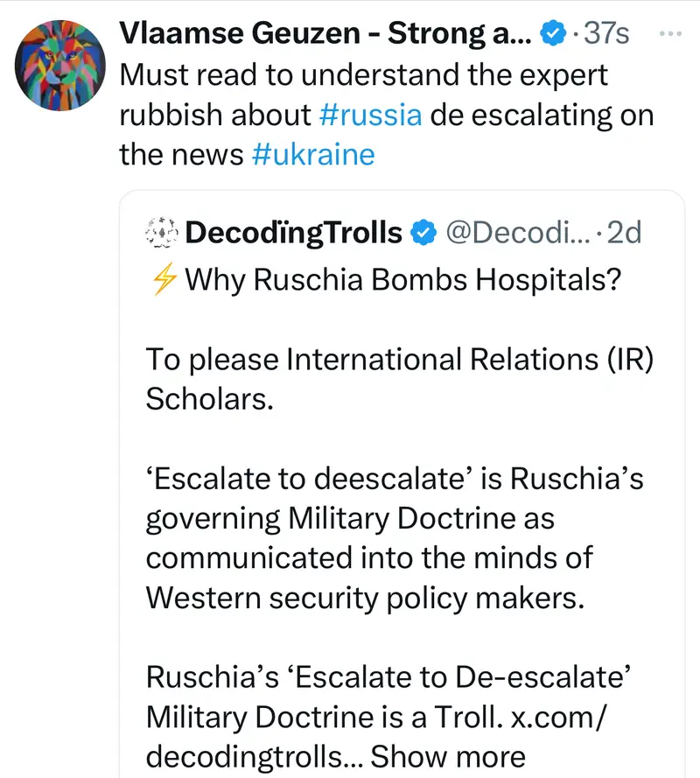The width and height of the screenshot is (700, 778).
Task: Open the 37s timestamp
Action: click(x=606, y=34)
